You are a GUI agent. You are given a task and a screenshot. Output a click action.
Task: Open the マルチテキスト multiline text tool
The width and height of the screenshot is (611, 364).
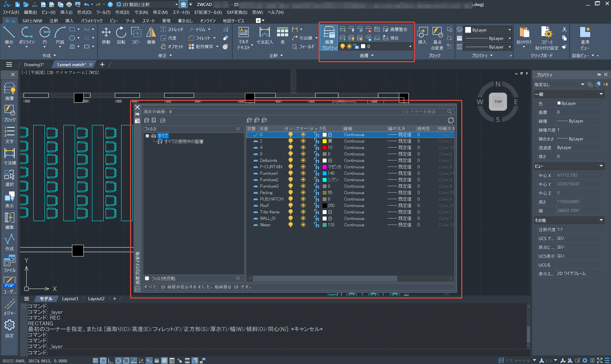click(243, 38)
